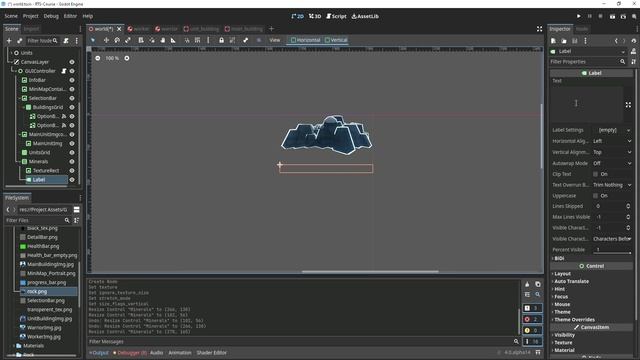640x360 pixels.
Task: Attach a script to selected node
Action: (x=66, y=40)
